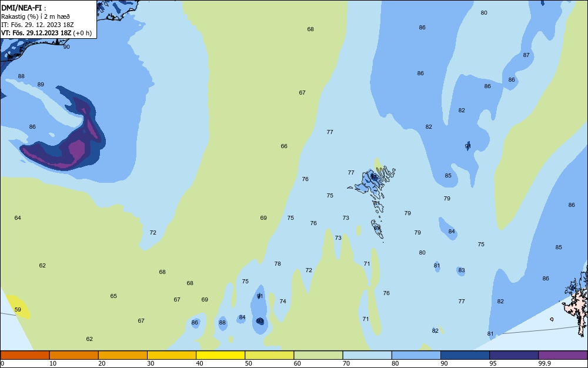The width and height of the screenshot is (588, 368).
Task: Click the humidity value 89 on the map
Action: point(41,84)
